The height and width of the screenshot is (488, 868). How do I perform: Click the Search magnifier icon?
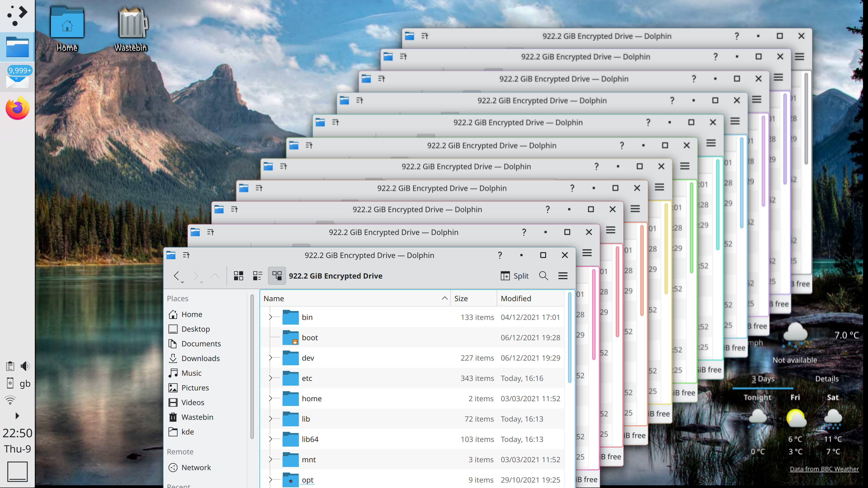tap(543, 276)
